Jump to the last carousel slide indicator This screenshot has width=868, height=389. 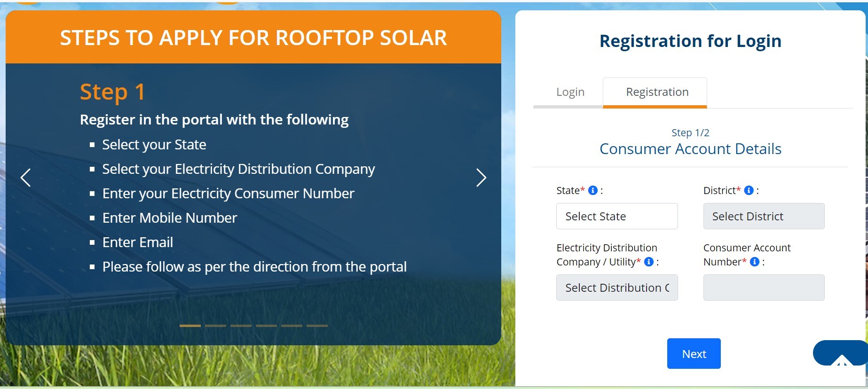317,326
